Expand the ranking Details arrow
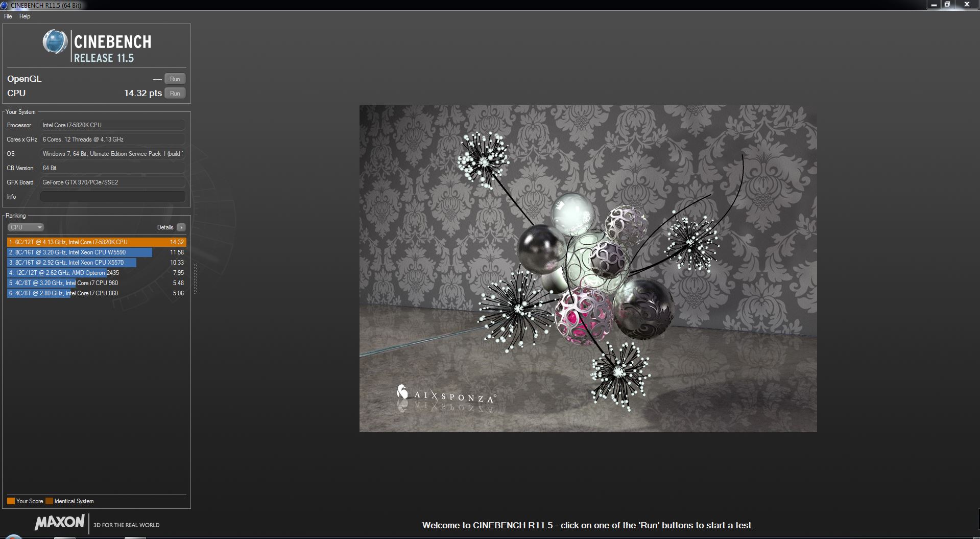The image size is (980, 539). [181, 227]
